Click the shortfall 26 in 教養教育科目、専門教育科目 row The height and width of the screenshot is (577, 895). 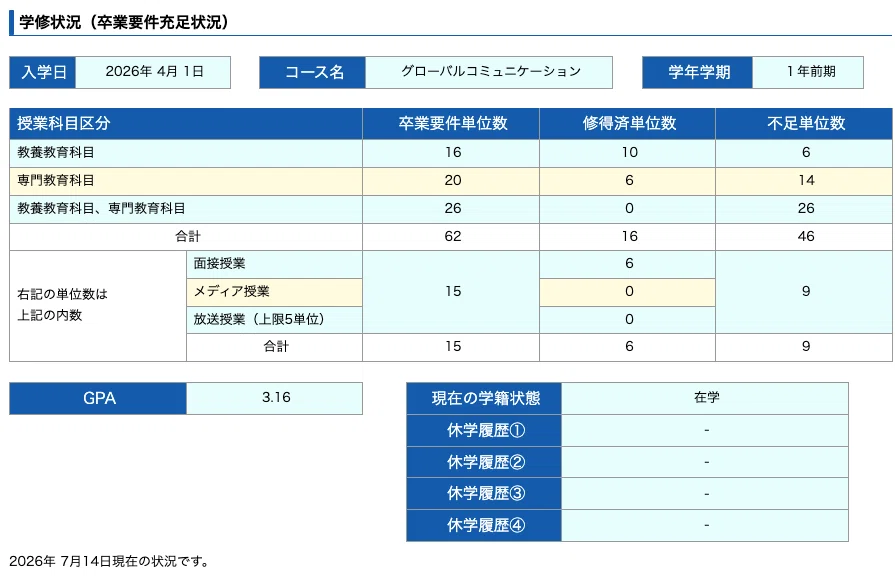(804, 209)
